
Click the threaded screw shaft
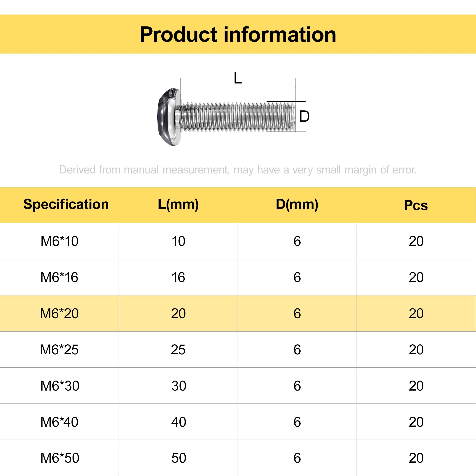pos(238,117)
